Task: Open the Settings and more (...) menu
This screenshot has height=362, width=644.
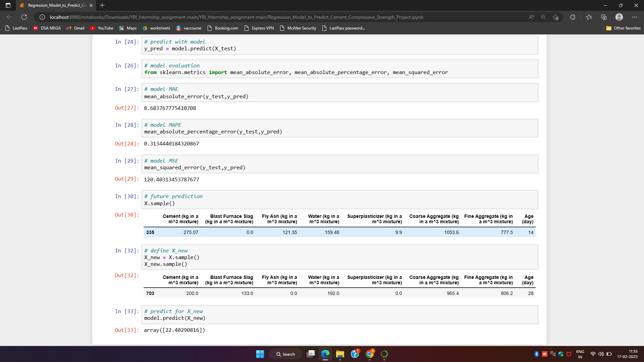Action: tap(635, 17)
